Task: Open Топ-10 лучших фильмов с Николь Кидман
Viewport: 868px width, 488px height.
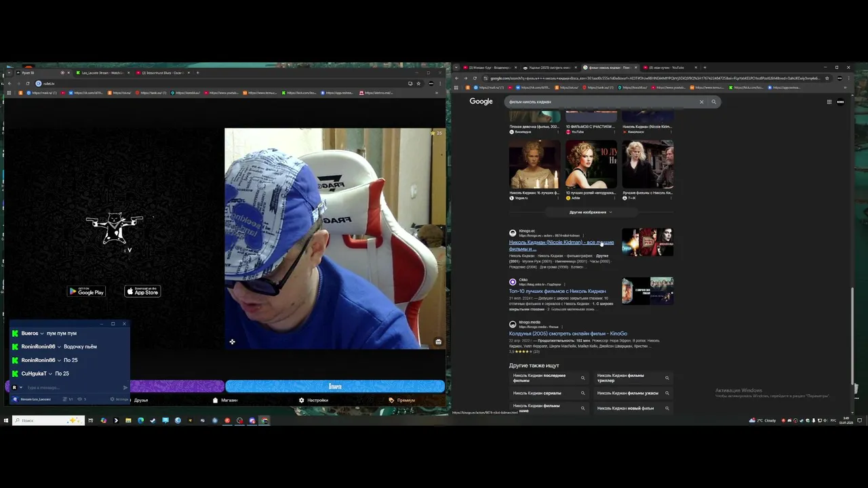Action: [x=557, y=291]
